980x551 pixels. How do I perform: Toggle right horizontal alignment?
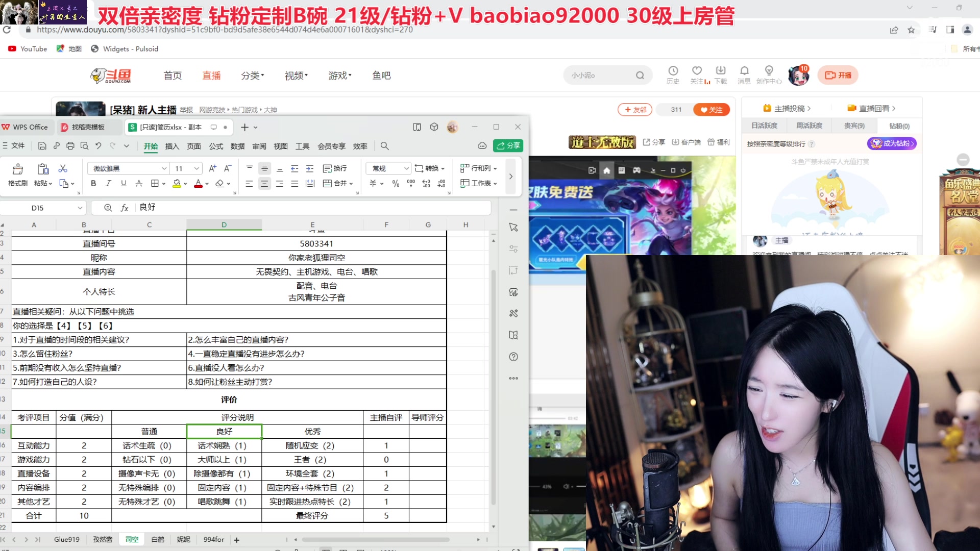(x=280, y=183)
